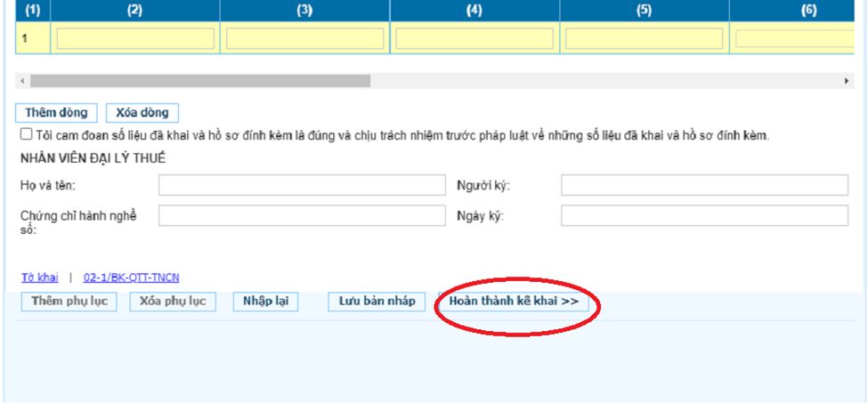Image resolution: width=868 pixels, height=403 pixels.
Task: Click the scrollbar left arrow
Action: (22, 81)
